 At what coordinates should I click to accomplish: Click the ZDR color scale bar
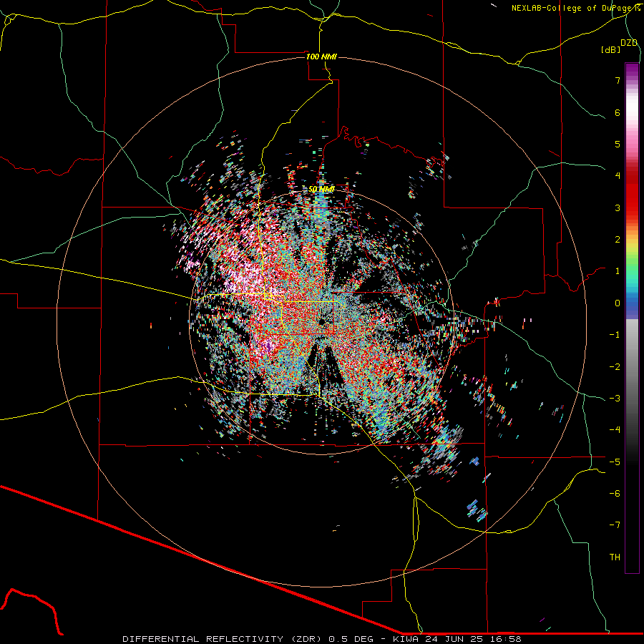tap(632, 318)
